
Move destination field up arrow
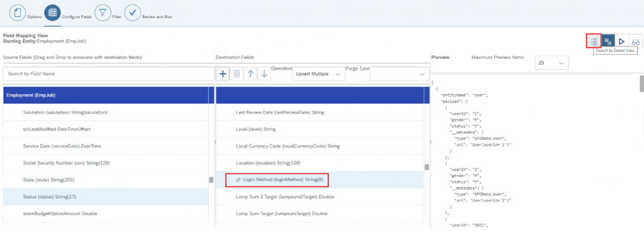coord(250,73)
